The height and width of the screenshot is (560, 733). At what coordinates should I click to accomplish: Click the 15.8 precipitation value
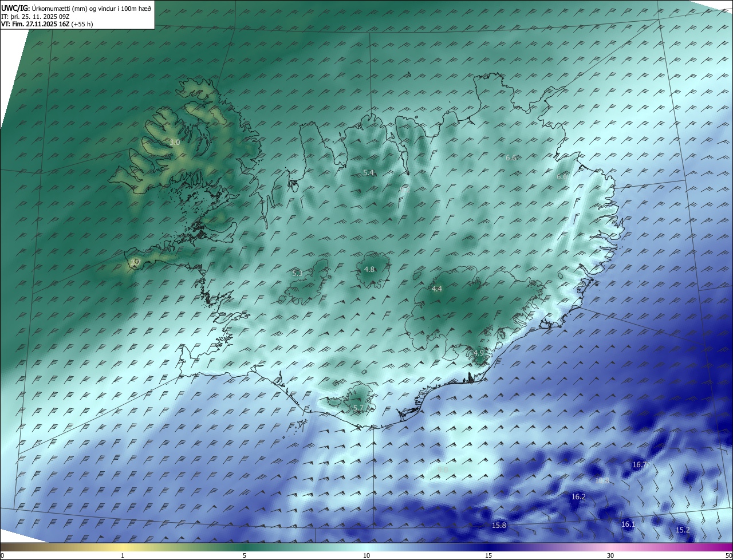(x=499, y=525)
